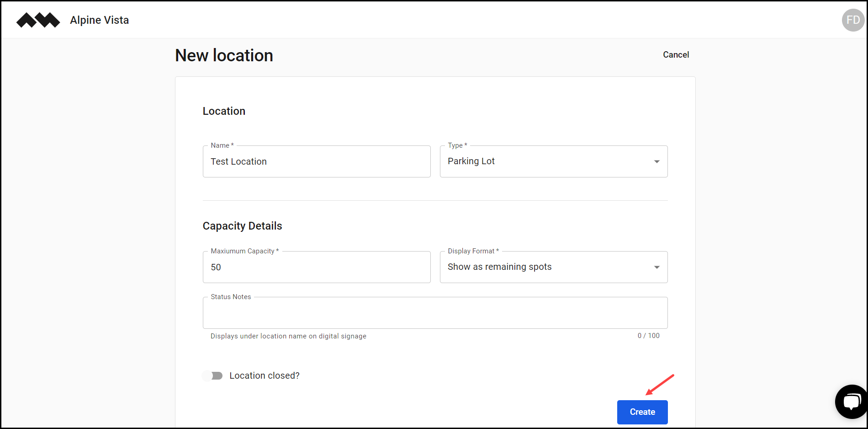Open the FD user avatar menu
Screen dimensions: 868x429
coord(852,20)
